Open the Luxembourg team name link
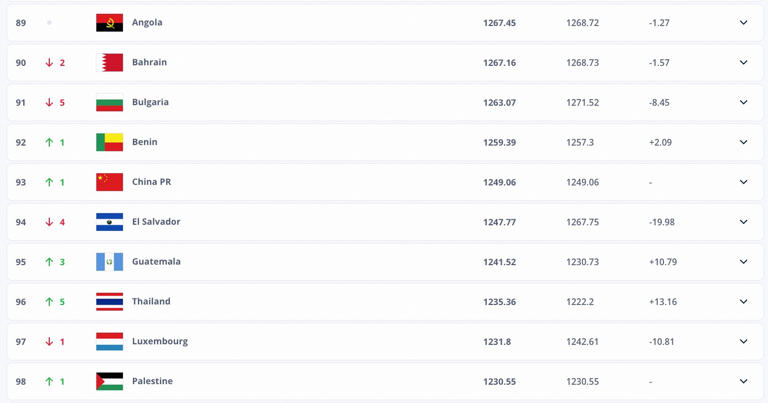768x403 pixels. 160,342
